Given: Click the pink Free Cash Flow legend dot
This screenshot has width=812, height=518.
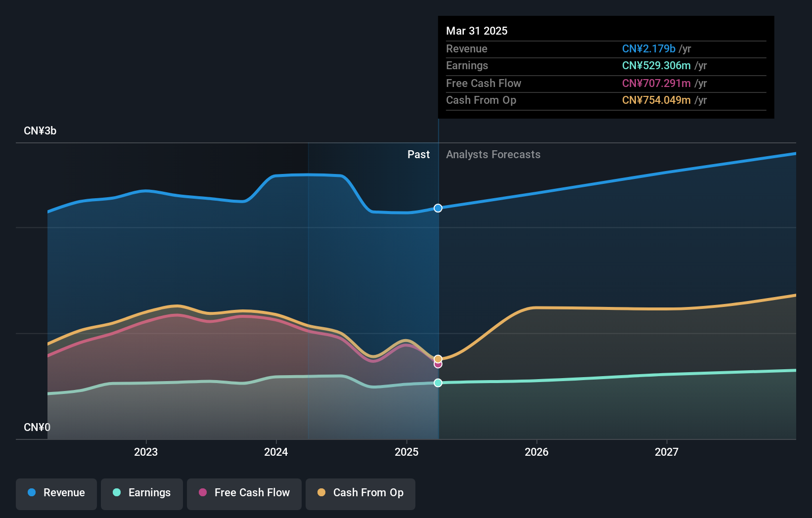Looking at the screenshot, I should pyautogui.click(x=203, y=492).
